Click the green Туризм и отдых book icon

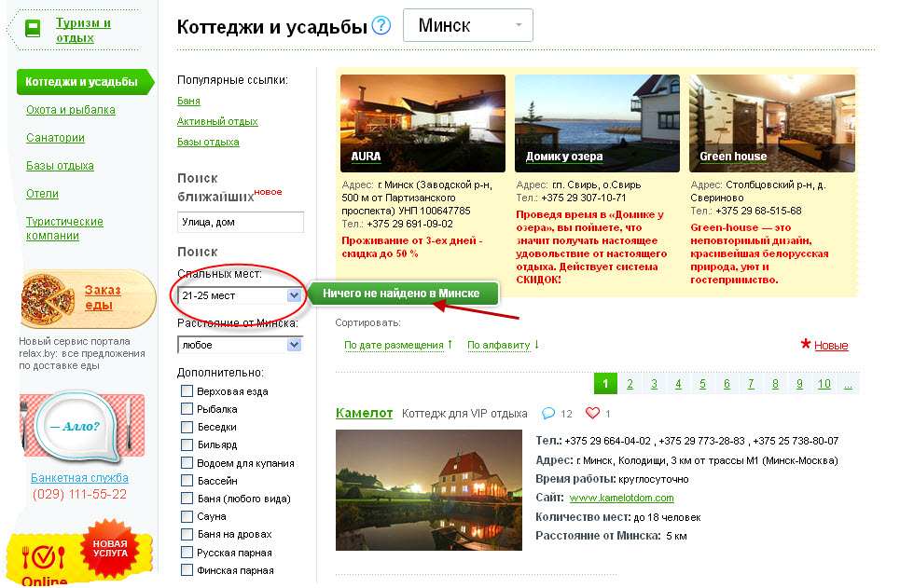33,29
